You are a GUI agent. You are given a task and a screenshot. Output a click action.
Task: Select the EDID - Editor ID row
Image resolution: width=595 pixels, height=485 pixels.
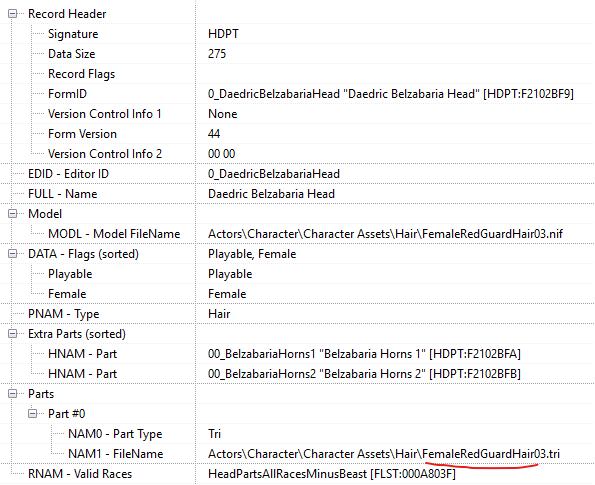click(68, 174)
